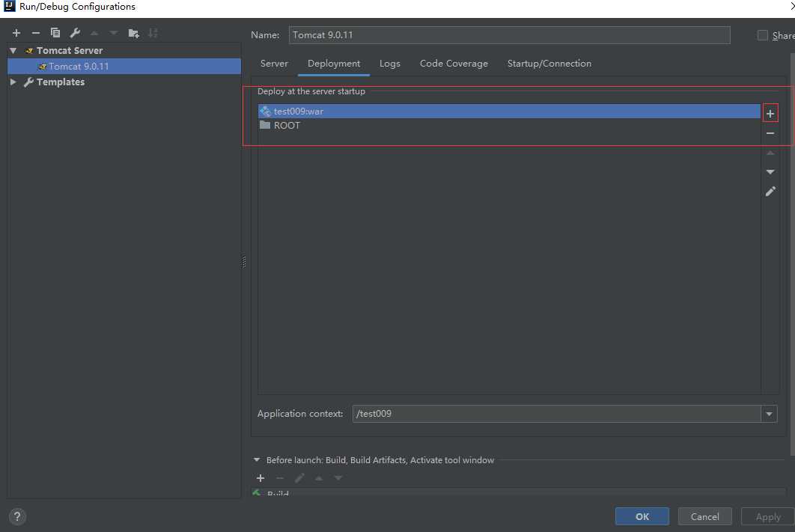The height and width of the screenshot is (532, 795).
Task: Edit deployment artifact with pencil icon
Action: (770, 192)
